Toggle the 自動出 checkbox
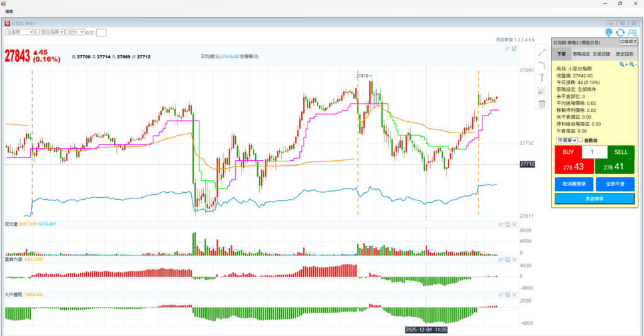 580,140
